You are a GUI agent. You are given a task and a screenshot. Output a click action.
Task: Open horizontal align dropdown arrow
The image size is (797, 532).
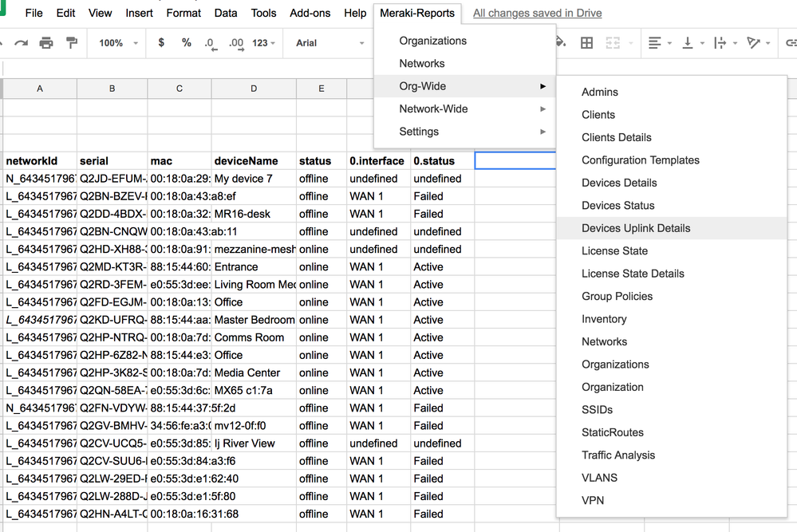click(x=669, y=44)
